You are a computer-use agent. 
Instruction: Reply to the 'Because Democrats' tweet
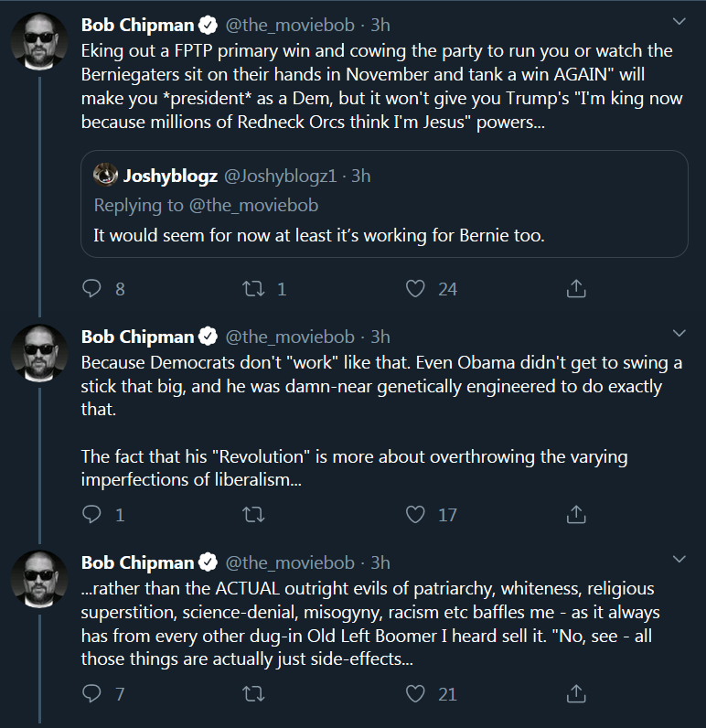91,514
